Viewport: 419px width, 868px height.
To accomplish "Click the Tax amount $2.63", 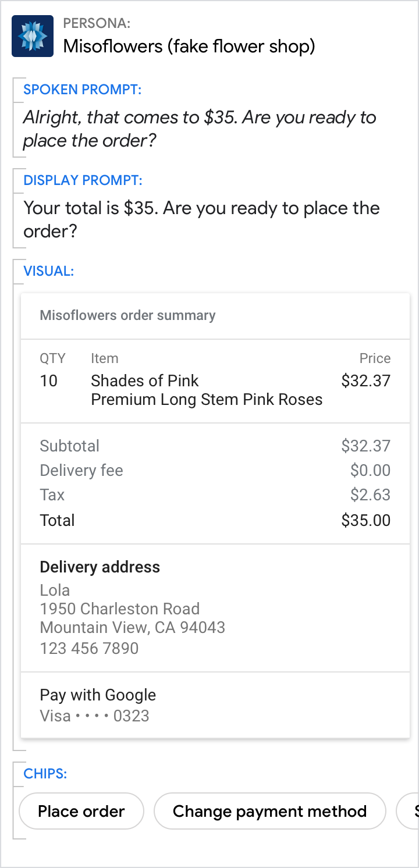I will [x=370, y=495].
